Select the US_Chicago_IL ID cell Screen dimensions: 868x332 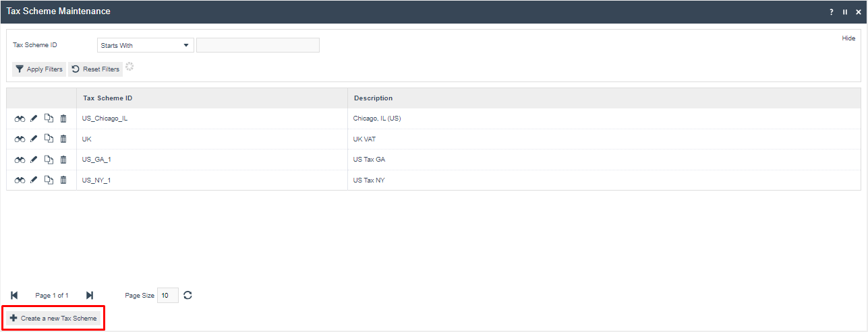pos(212,119)
